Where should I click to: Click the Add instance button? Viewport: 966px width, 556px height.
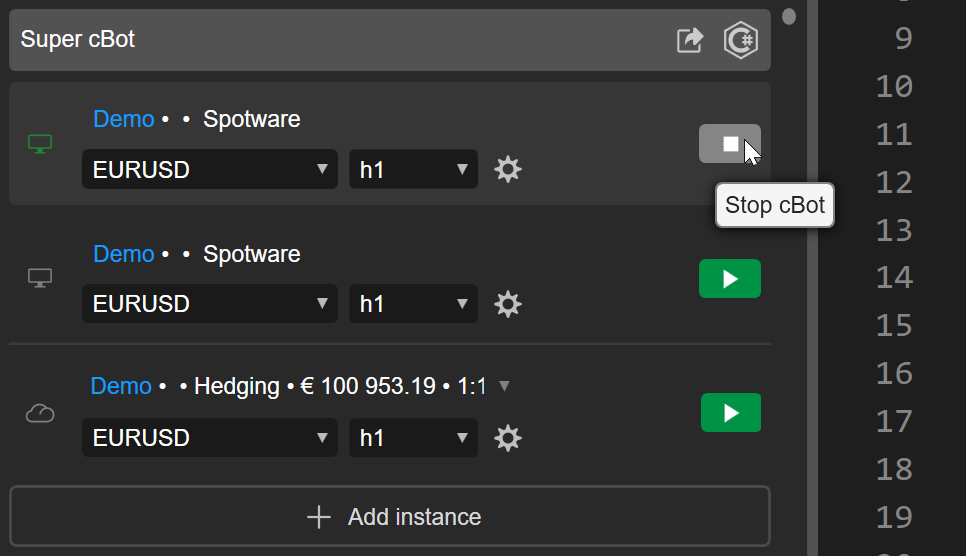pyautogui.click(x=390, y=517)
